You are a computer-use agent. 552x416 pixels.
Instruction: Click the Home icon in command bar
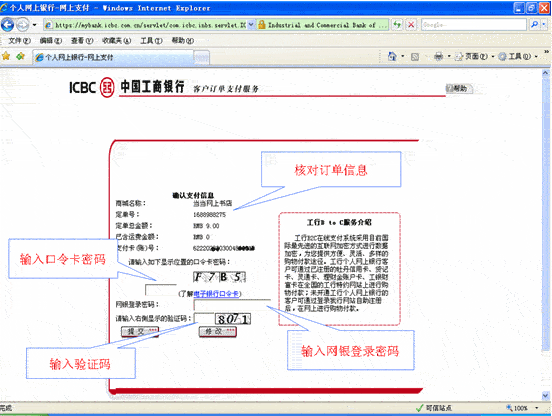(392, 56)
